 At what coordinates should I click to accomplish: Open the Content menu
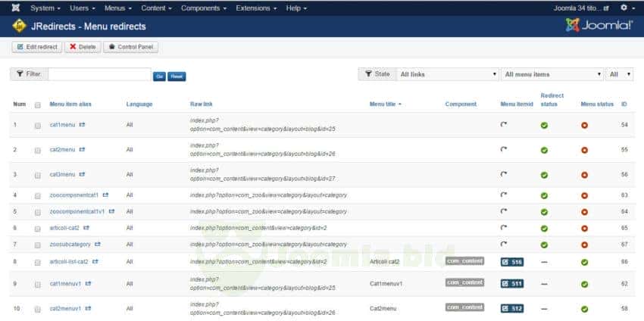[156, 8]
